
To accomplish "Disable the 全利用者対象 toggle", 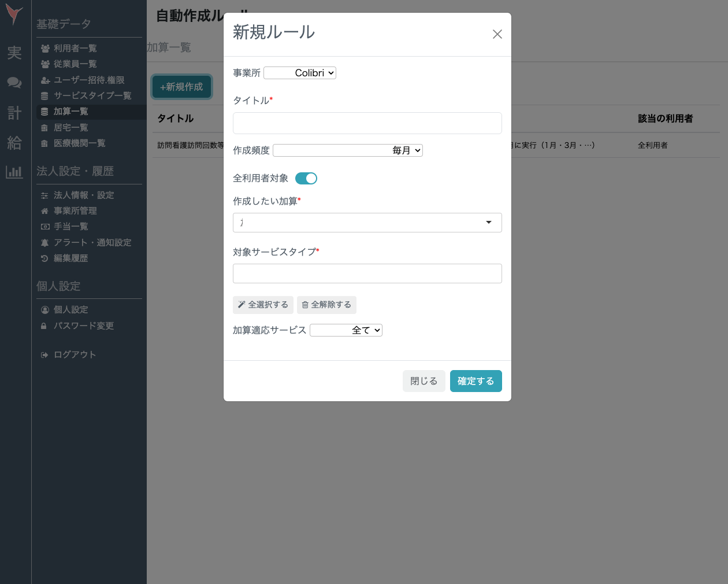I will point(306,178).
